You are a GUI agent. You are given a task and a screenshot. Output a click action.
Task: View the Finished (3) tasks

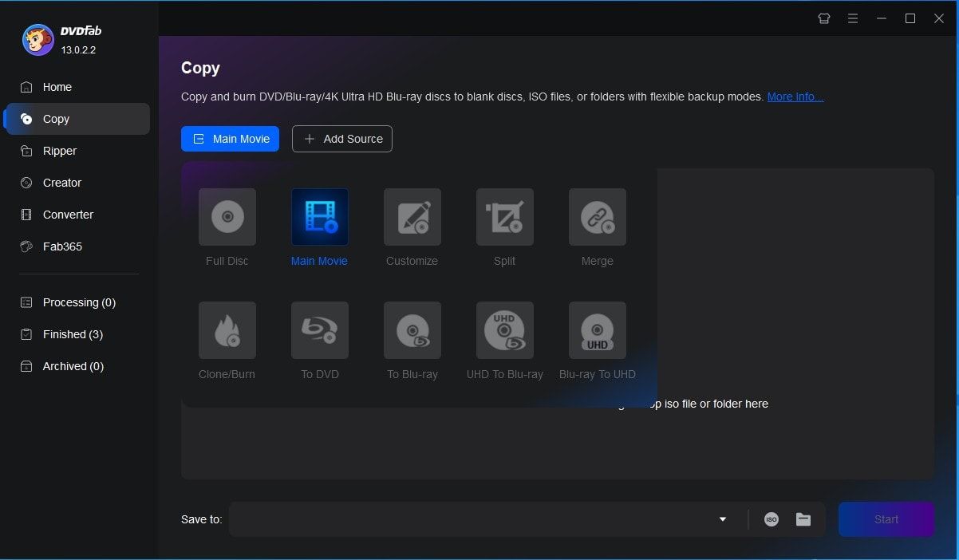tap(77, 334)
